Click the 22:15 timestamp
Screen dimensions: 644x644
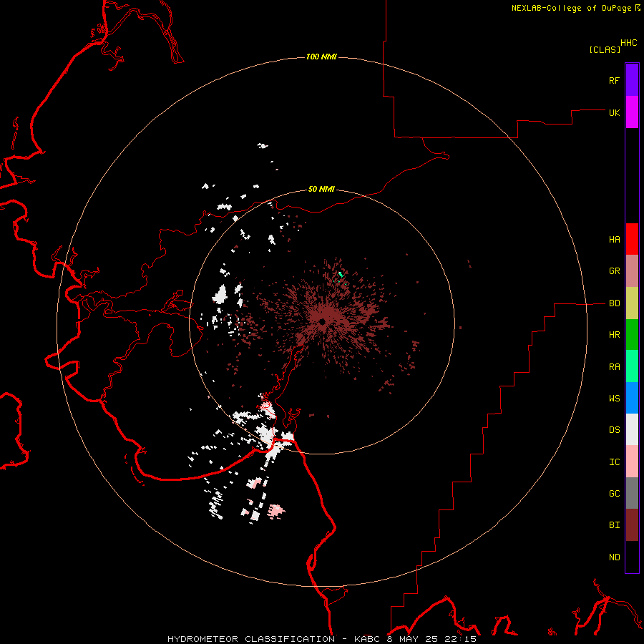tap(461, 639)
